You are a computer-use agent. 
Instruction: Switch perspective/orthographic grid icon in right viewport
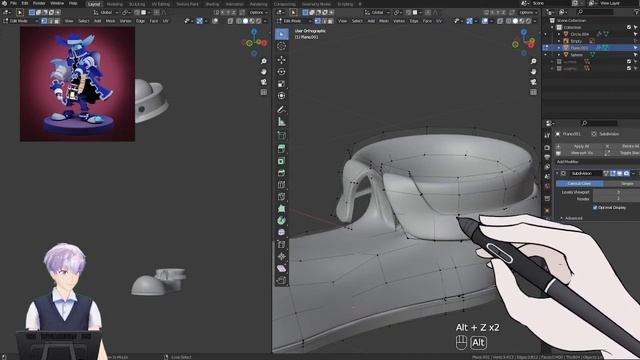click(x=533, y=92)
